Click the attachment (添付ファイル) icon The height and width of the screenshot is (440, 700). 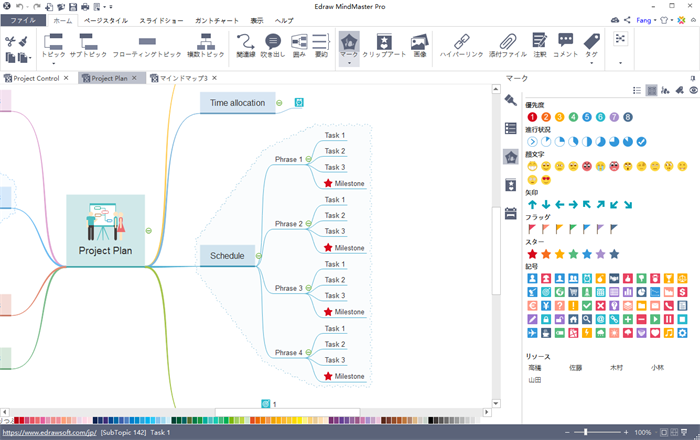tap(509, 46)
